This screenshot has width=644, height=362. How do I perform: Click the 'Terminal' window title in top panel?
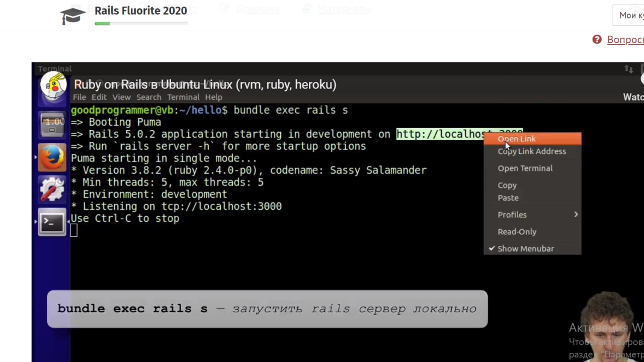point(55,69)
